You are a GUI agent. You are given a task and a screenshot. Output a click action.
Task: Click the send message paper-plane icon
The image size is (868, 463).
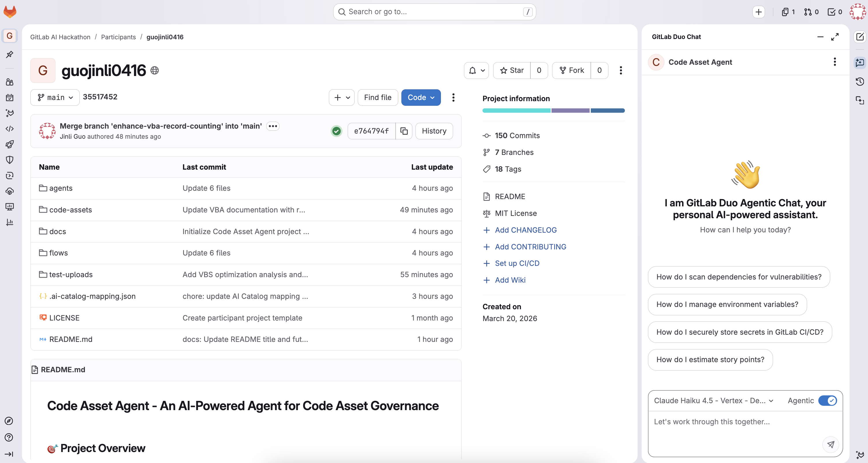[x=830, y=444]
